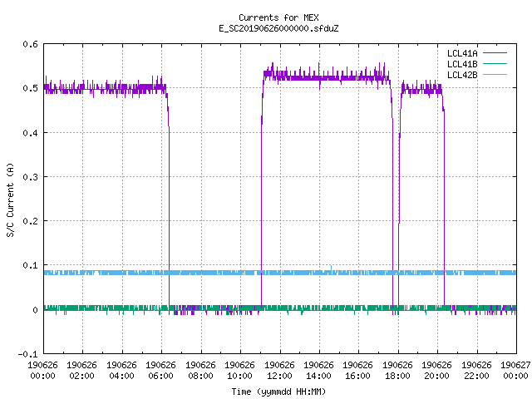Click the x-axis tick 190626 00:00
This screenshot has height=399, width=532.
coord(42,371)
